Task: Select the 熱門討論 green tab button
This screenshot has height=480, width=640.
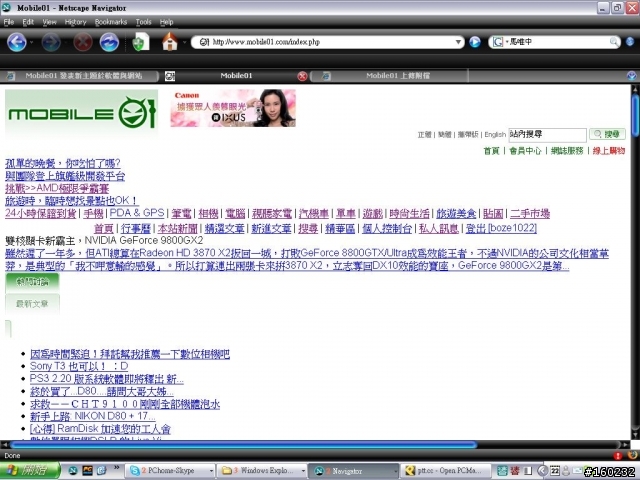Action: click(x=32, y=282)
